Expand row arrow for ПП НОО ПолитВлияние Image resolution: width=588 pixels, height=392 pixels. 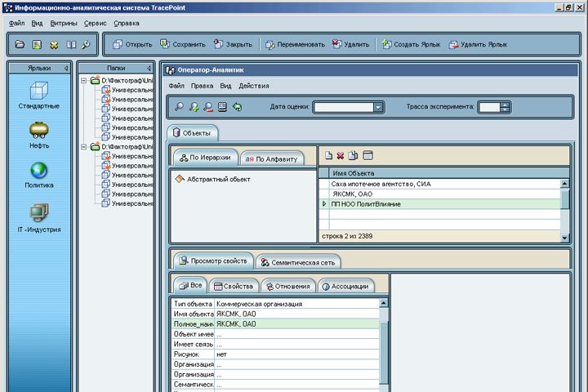[324, 204]
